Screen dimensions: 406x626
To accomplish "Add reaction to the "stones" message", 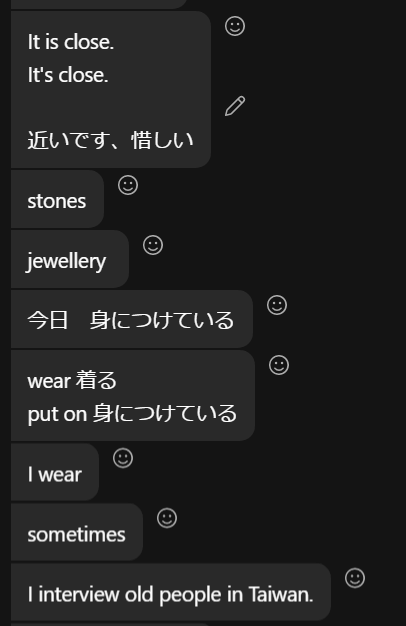I will pyautogui.click(x=128, y=185).
